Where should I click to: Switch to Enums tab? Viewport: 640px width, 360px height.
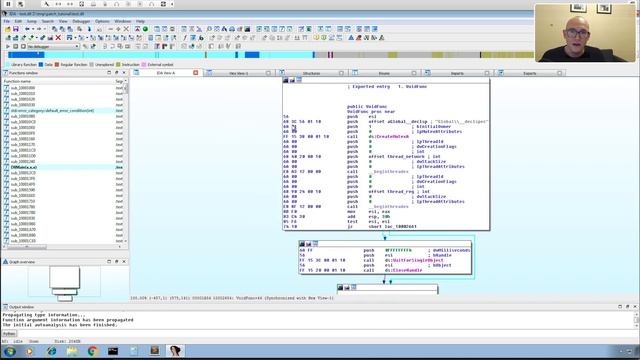click(384, 73)
